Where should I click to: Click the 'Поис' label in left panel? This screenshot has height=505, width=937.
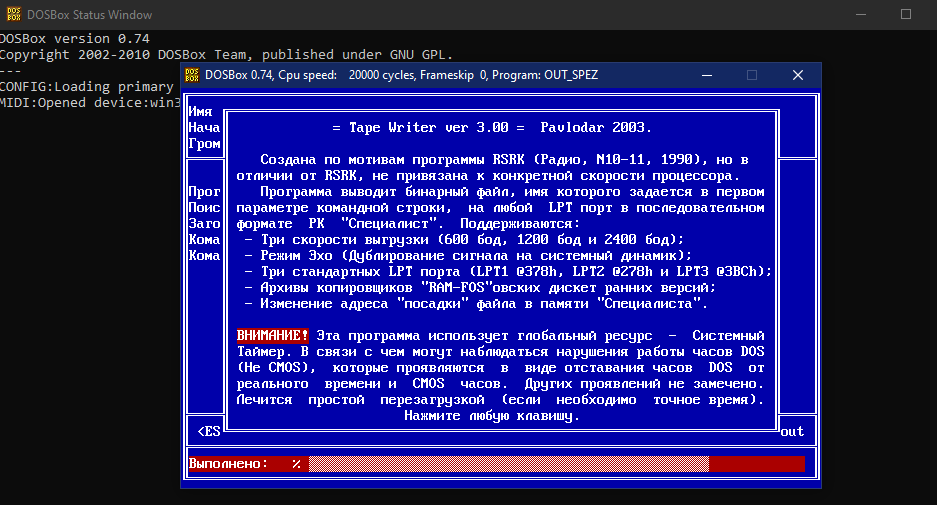coord(204,207)
